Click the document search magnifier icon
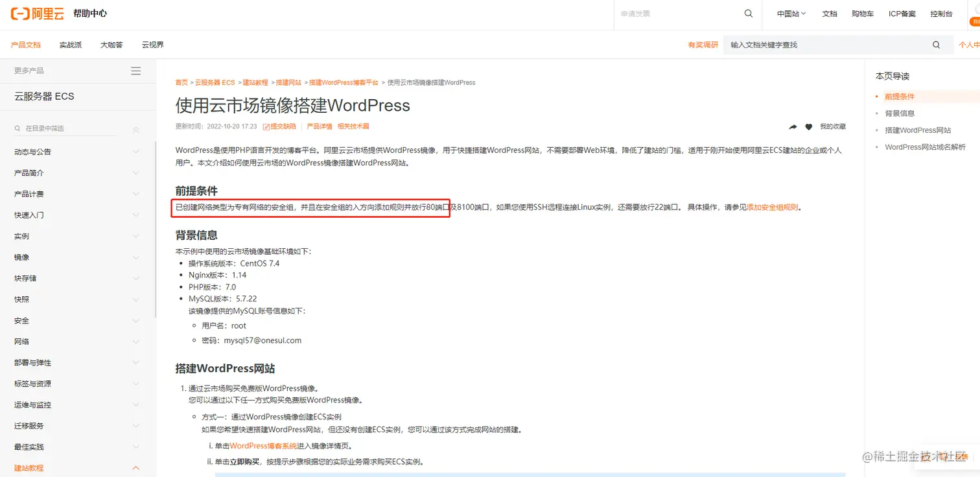The height and width of the screenshot is (477, 980). click(x=936, y=45)
